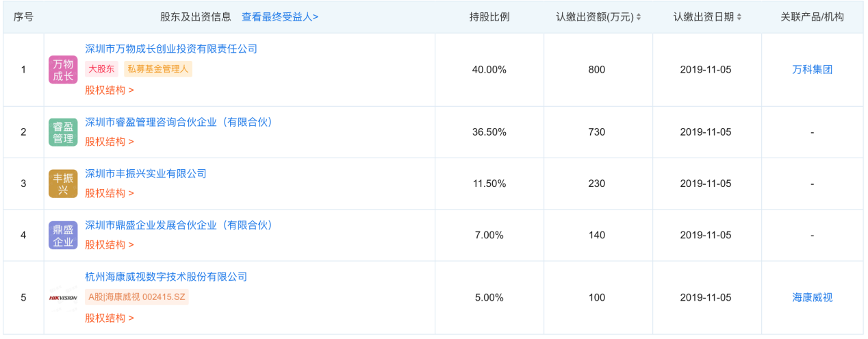Click the 万科集团 related organization link
Image resolution: width=868 pixels, height=339 pixels.
812,69
